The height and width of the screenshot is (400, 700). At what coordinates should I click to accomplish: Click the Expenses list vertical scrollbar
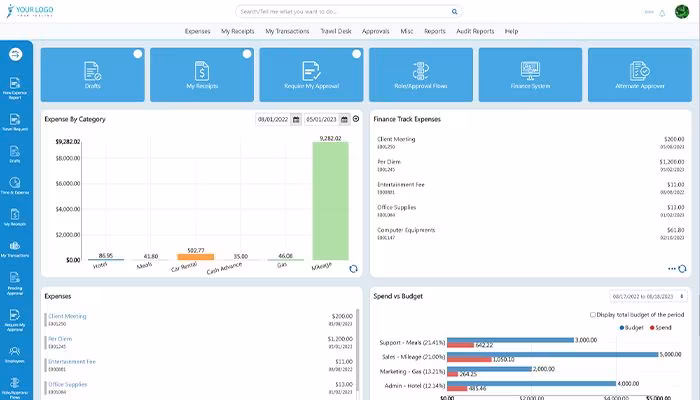(x=357, y=350)
